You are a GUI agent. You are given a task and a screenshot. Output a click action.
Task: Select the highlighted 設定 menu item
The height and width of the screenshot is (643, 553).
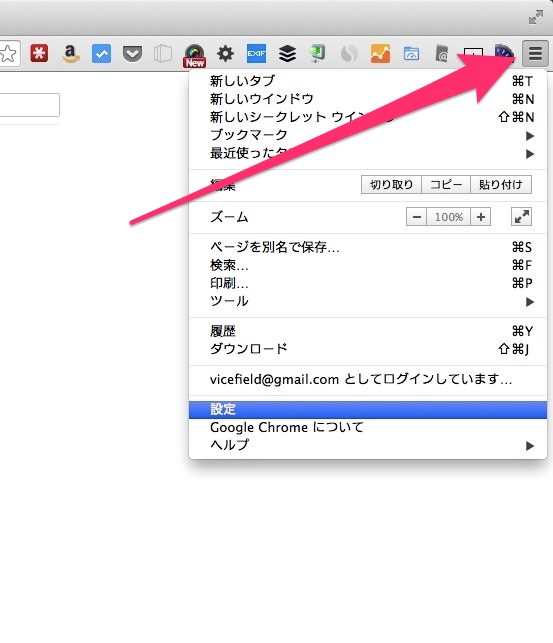click(x=368, y=409)
